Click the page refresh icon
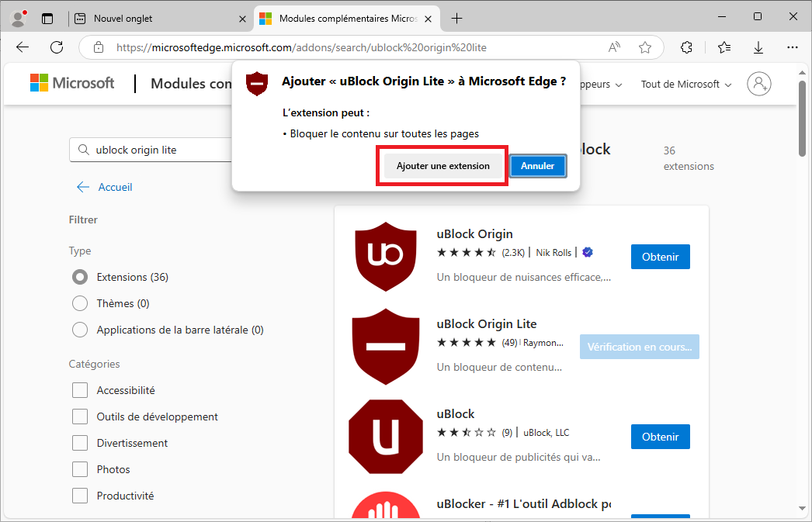This screenshot has width=812, height=522. click(x=57, y=47)
